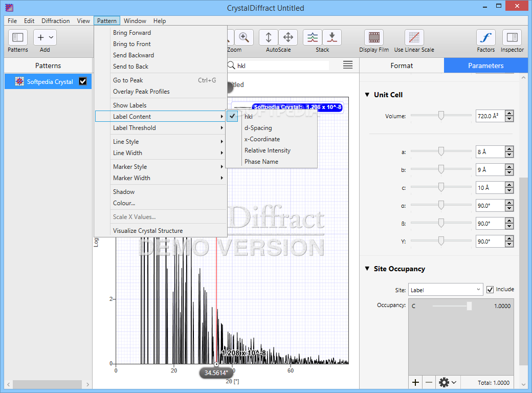This screenshot has height=393, width=532.
Task: Click the Display Film icon
Action: coord(374,37)
